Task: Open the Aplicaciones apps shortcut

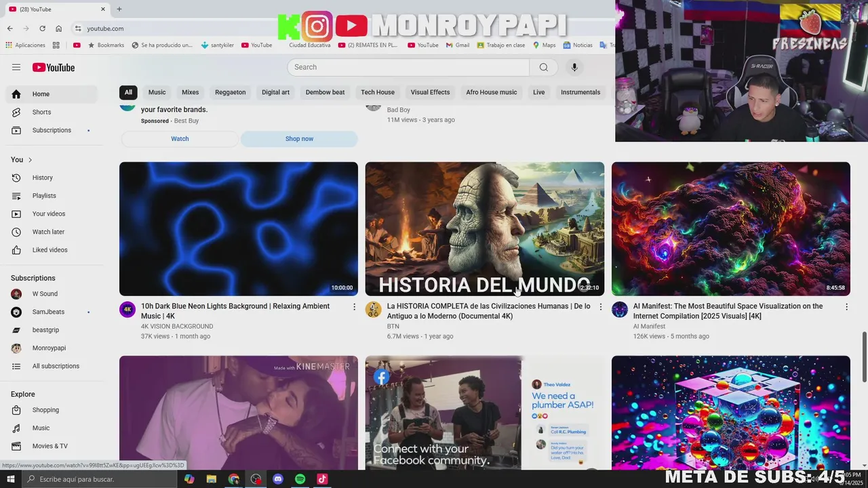Action: (25, 45)
